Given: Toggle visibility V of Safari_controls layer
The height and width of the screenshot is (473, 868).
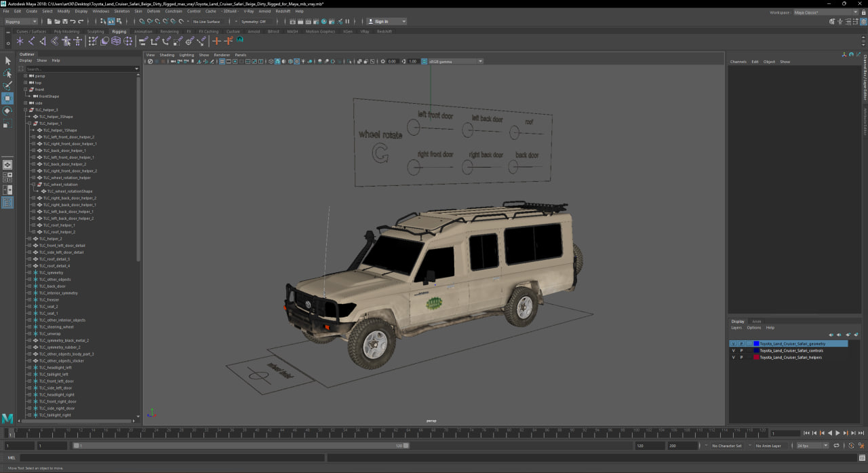Looking at the screenshot, I should point(733,351).
